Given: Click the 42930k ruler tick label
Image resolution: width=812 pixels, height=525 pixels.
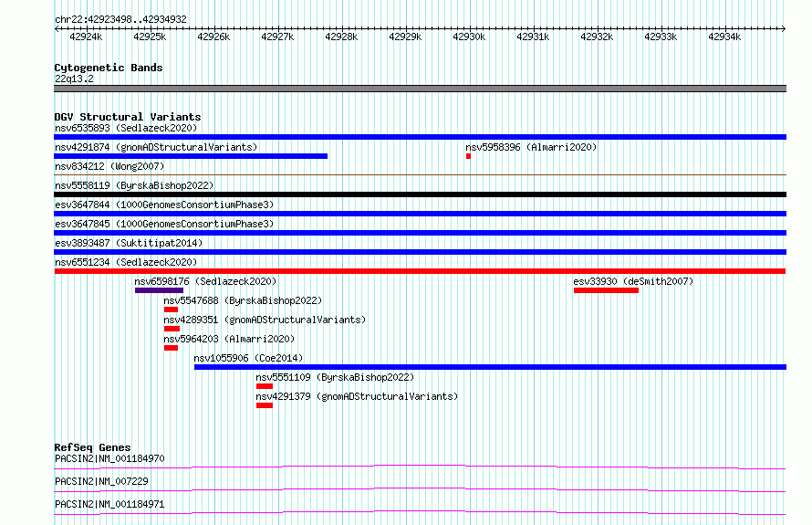Looking at the screenshot, I should tap(469, 37).
